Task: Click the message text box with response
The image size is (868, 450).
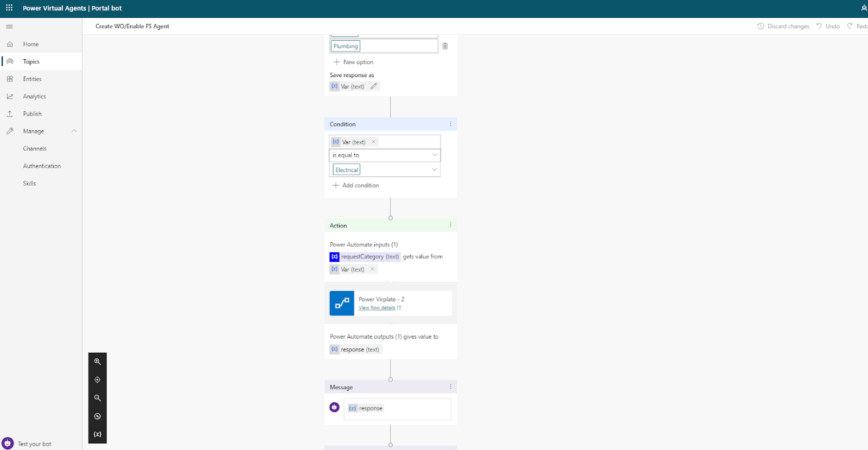Action: click(x=397, y=409)
